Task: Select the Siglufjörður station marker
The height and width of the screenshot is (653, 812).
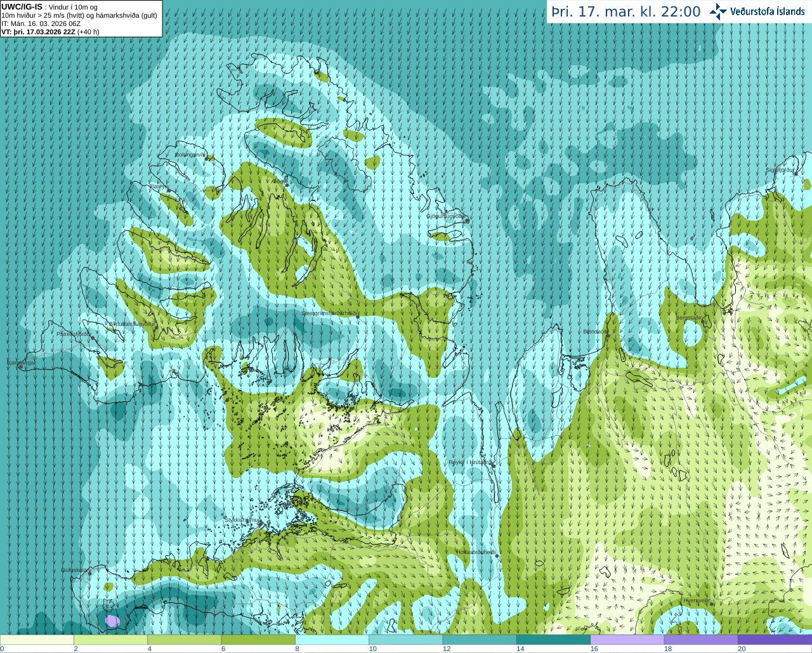Action: coord(795,174)
